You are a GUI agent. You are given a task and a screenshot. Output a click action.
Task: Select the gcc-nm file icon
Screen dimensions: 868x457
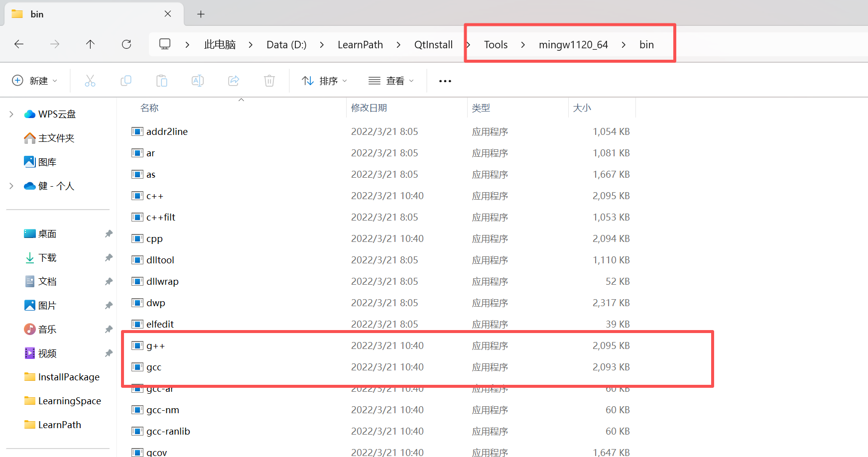point(137,410)
